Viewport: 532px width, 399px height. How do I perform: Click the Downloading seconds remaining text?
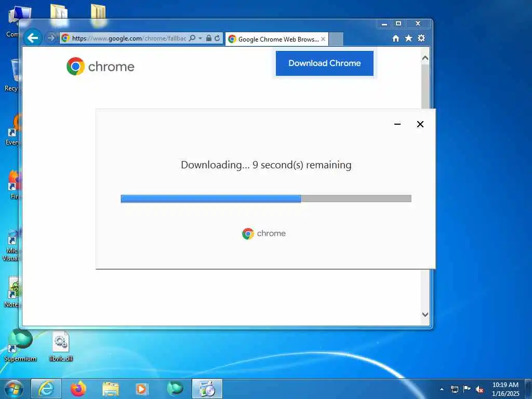(x=266, y=165)
